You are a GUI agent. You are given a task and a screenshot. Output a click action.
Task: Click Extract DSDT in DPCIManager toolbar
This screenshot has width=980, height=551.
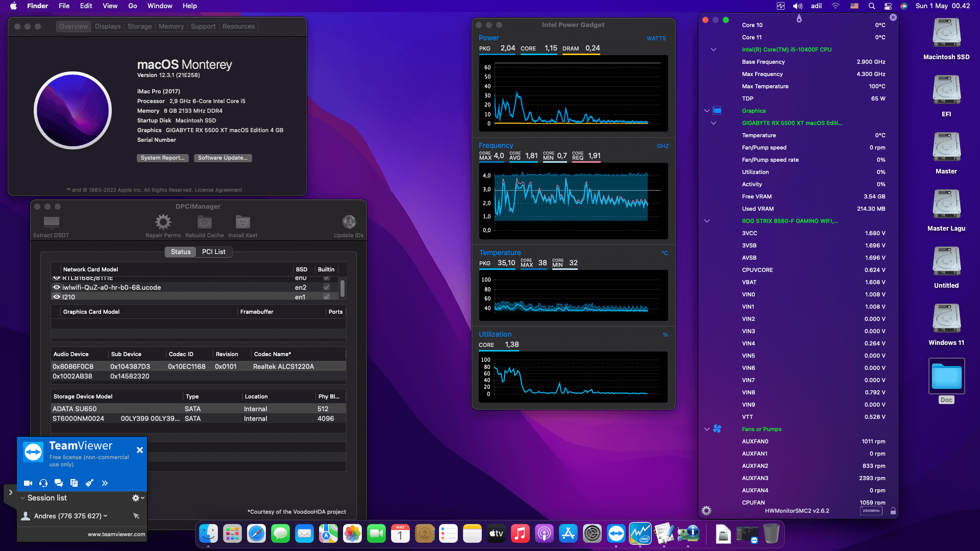(x=51, y=227)
